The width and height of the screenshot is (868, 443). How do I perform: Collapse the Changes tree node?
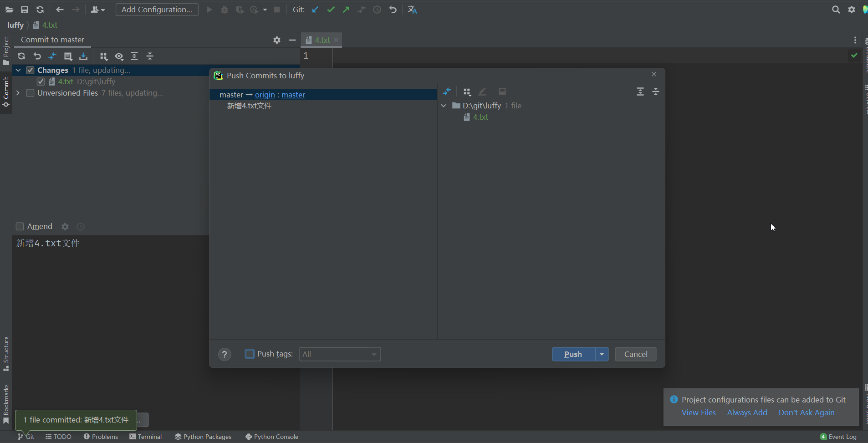coord(18,70)
